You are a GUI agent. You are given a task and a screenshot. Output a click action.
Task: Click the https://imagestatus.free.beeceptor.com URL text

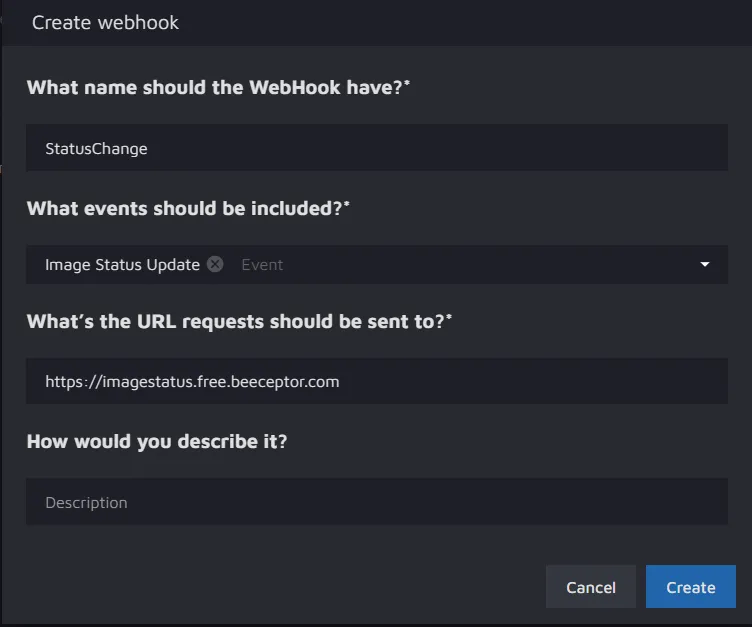point(192,382)
